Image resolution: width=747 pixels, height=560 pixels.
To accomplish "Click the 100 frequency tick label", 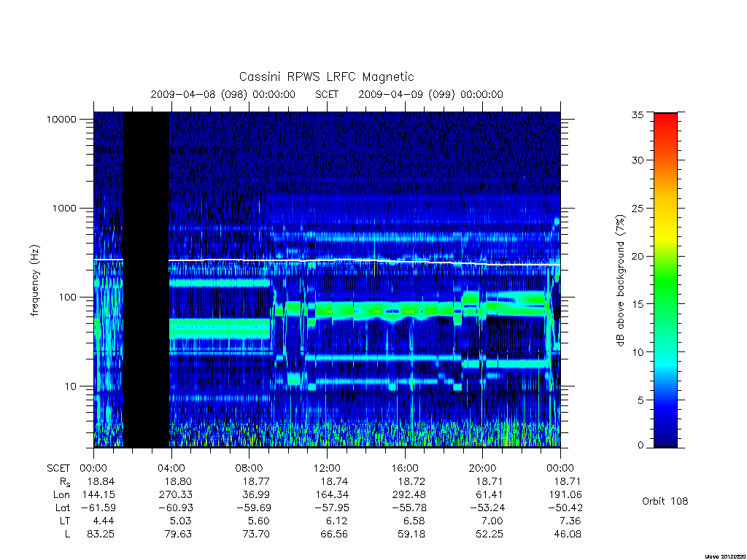I will pos(67,297).
